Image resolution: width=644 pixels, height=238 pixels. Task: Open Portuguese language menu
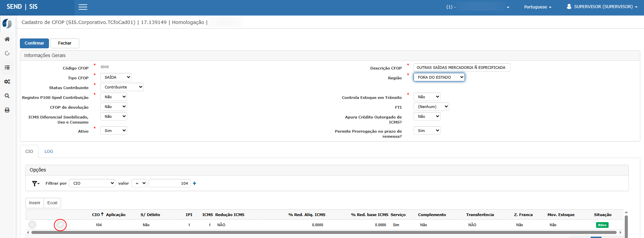[x=538, y=7]
